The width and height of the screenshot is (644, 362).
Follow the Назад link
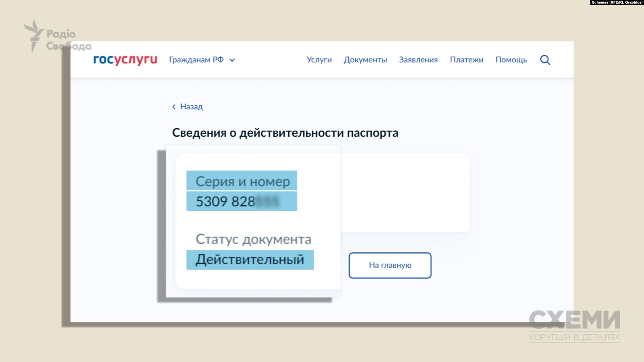click(x=191, y=107)
